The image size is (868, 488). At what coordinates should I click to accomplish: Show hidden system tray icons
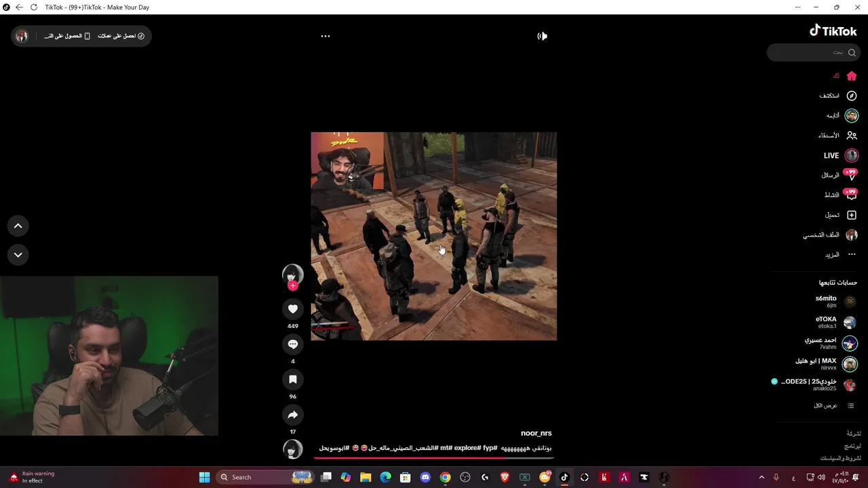(761, 477)
